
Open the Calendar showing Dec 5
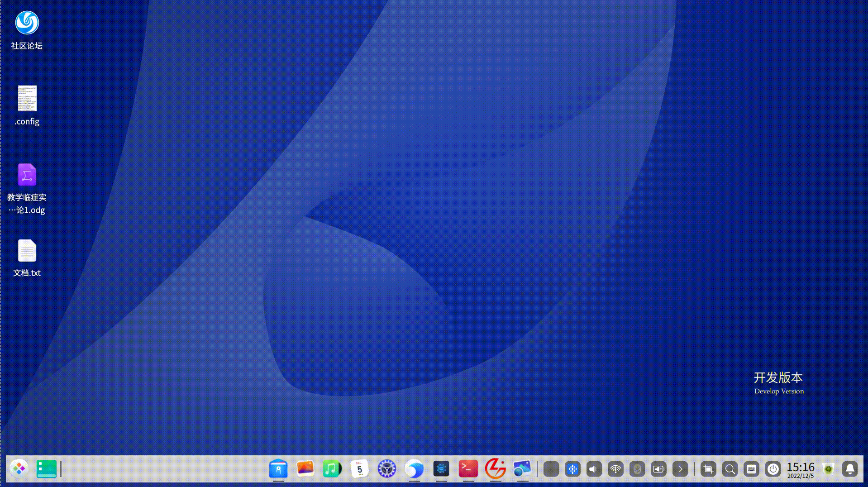360,469
